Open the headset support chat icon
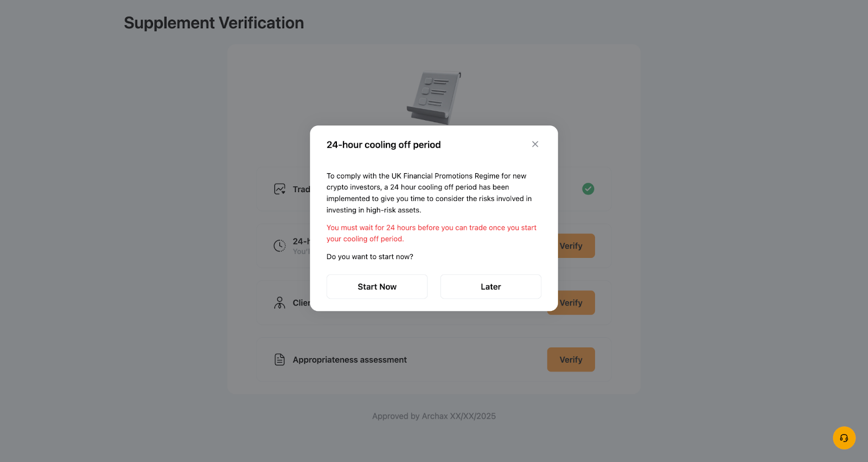The width and height of the screenshot is (868, 462). coord(844,438)
